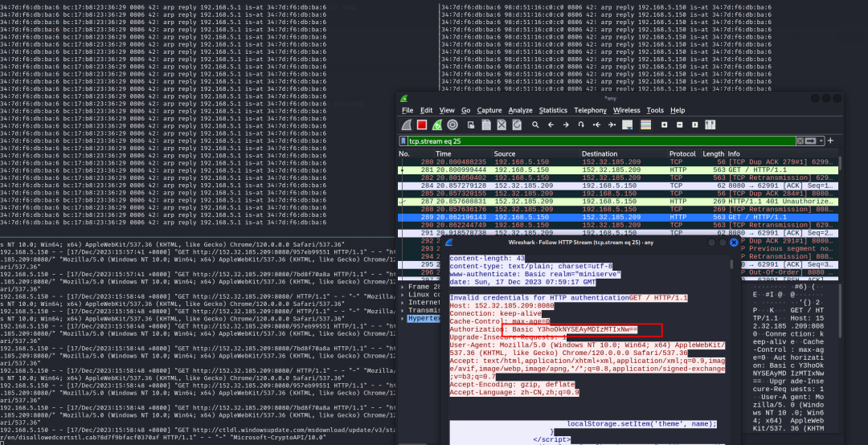Open the Statistics menu

tap(553, 110)
